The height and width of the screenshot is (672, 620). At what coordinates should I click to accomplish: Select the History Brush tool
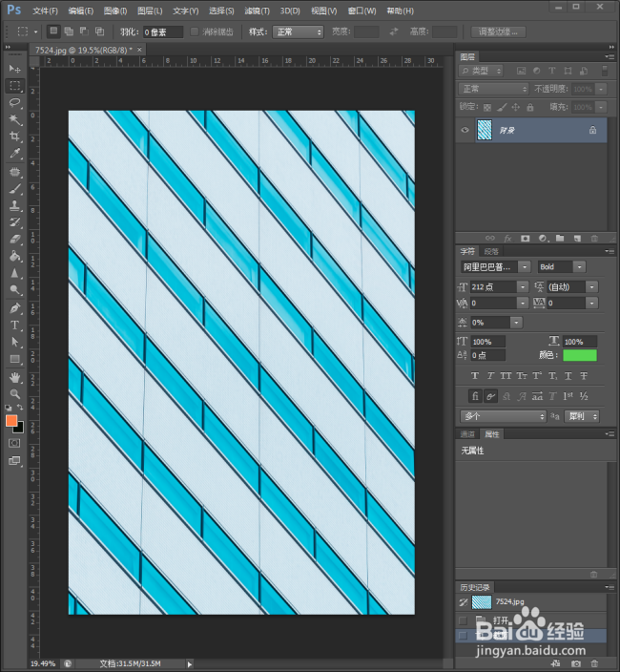(x=14, y=222)
